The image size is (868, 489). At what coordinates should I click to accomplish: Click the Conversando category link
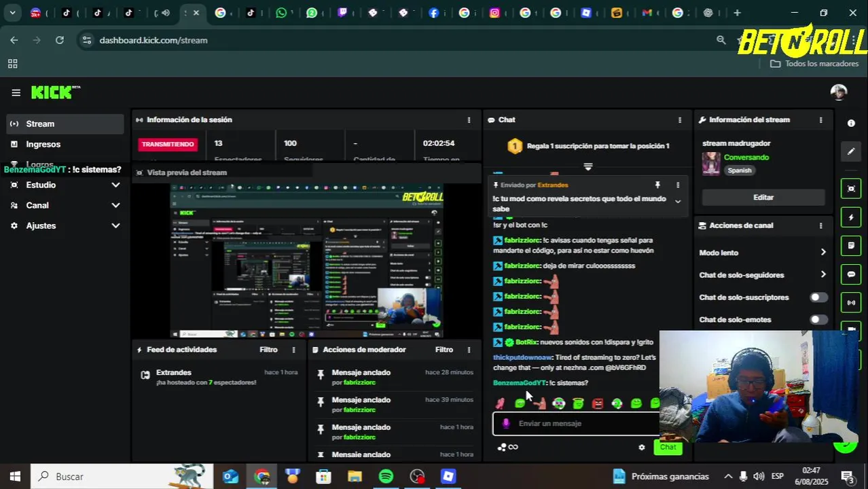coord(746,157)
